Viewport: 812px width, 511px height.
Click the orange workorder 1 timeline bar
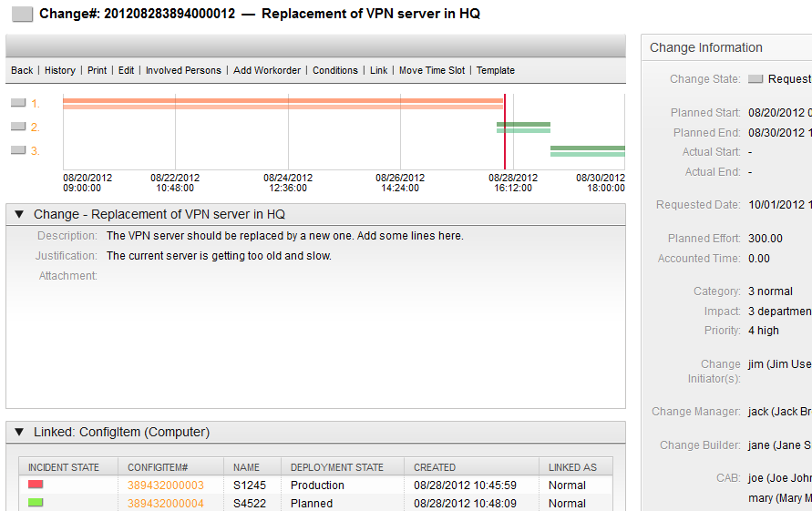point(283,103)
